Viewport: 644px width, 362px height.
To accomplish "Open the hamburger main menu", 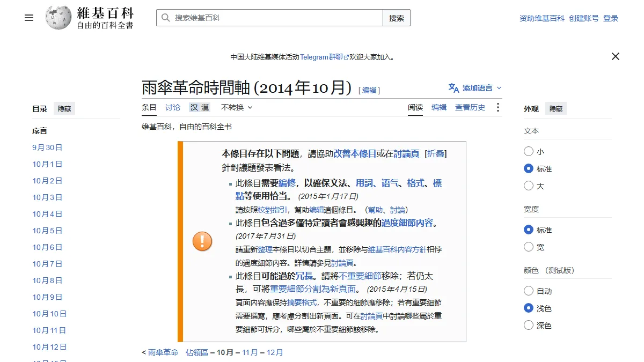I will (29, 18).
